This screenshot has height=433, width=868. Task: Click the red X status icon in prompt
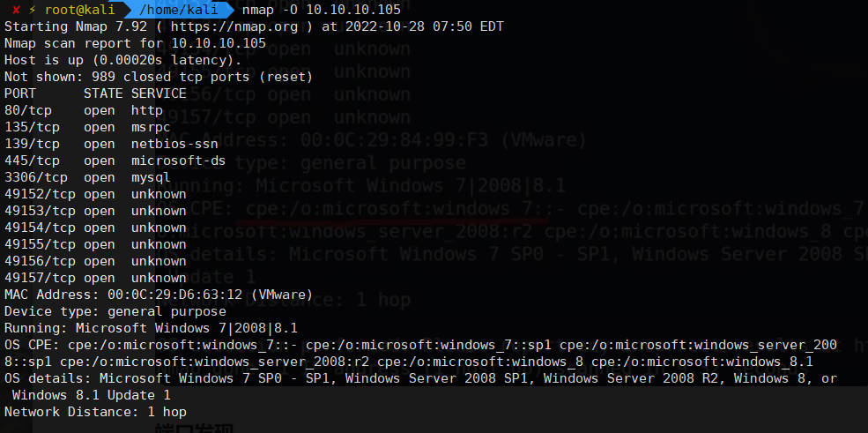pyautogui.click(x=17, y=9)
